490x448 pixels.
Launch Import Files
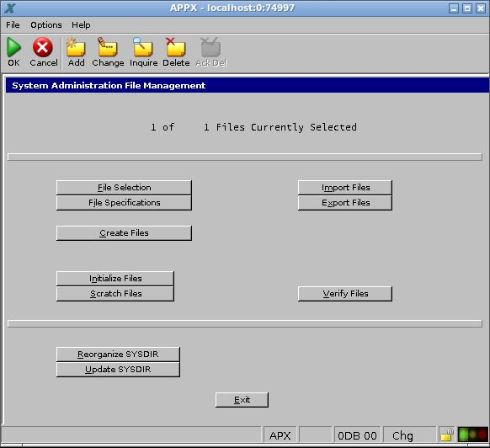point(345,188)
